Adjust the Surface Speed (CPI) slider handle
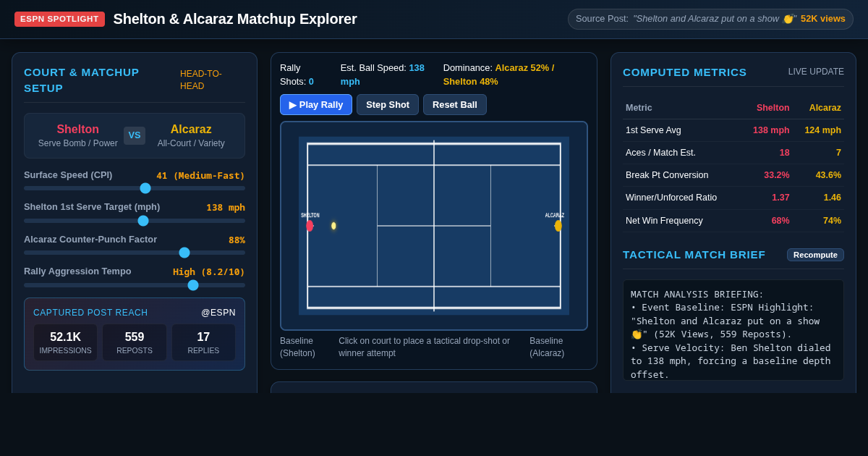This screenshot has width=868, height=456. pyautogui.click(x=145, y=188)
